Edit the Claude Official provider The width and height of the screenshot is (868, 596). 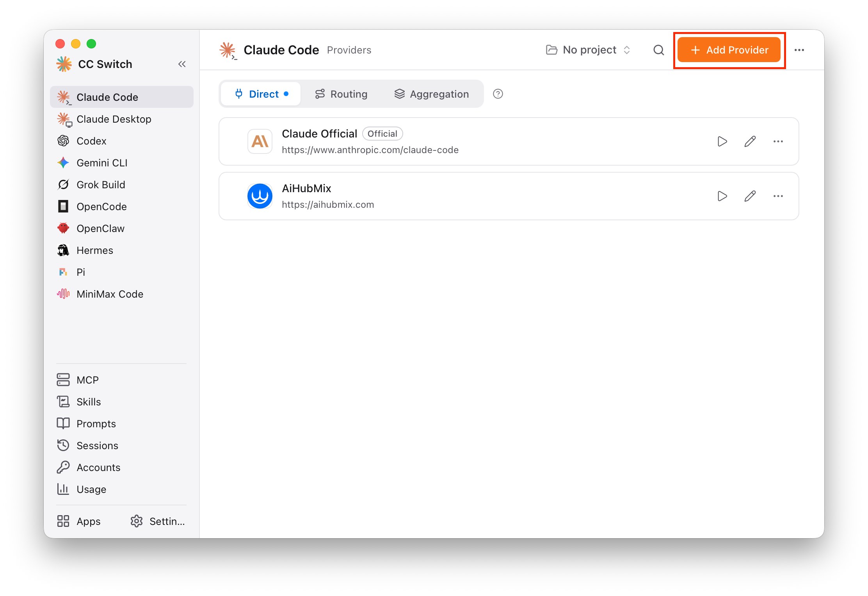(750, 141)
